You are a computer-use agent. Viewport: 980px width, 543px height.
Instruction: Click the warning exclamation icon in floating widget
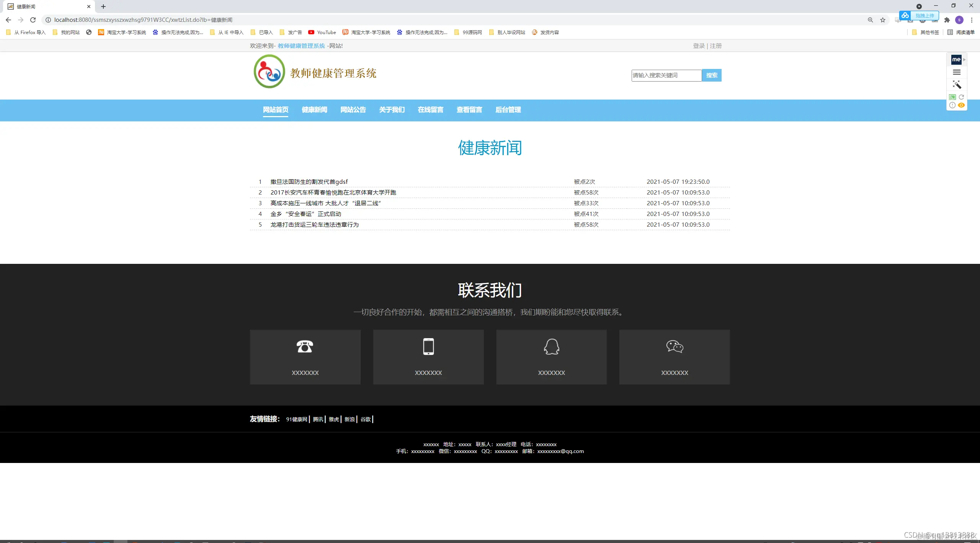(952, 105)
